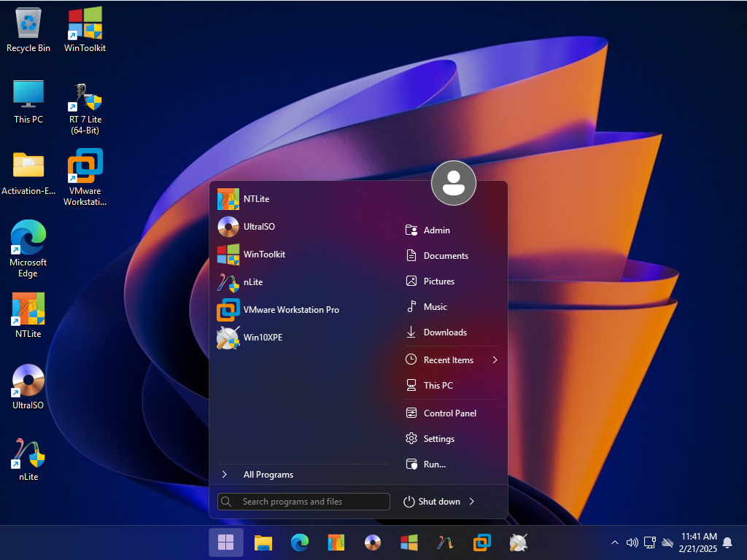Open UltraISO from Start menu programs
The width and height of the screenshot is (747, 560).
(303, 227)
